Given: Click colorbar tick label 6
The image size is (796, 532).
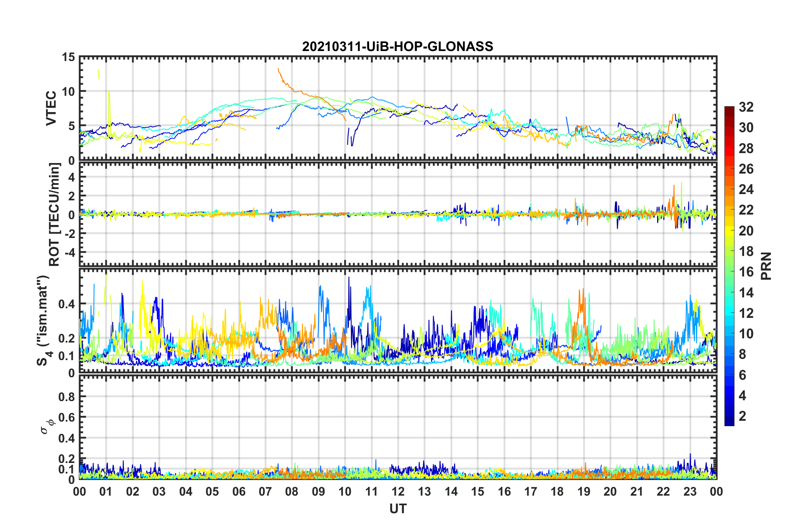Looking at the screenshot, I should tap(742, 375).
